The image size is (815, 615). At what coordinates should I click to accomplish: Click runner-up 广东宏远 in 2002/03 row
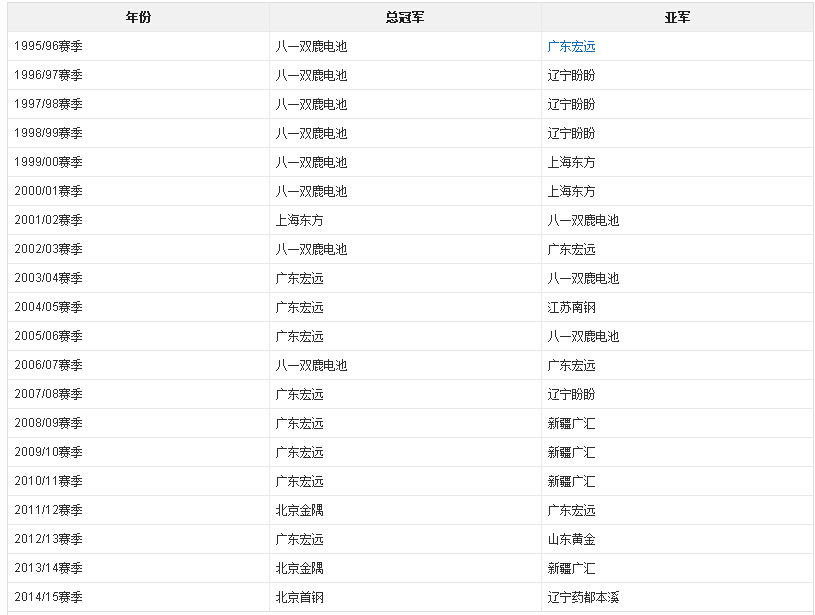pyautogui.click(x=571, y=249)
